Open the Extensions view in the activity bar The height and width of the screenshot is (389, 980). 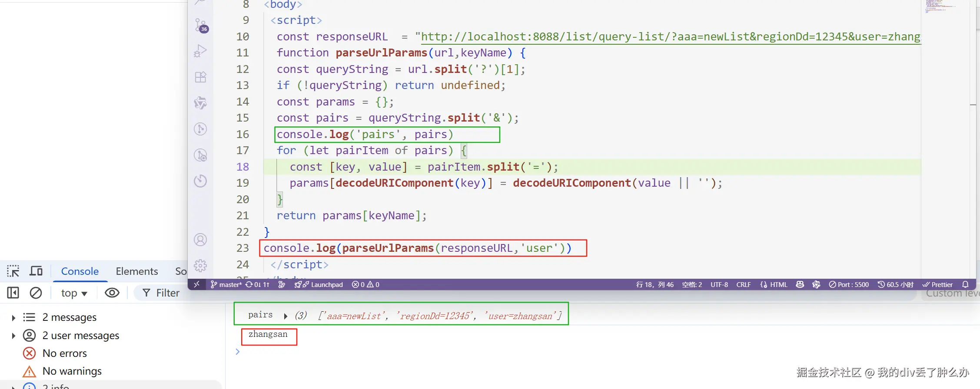200,77
